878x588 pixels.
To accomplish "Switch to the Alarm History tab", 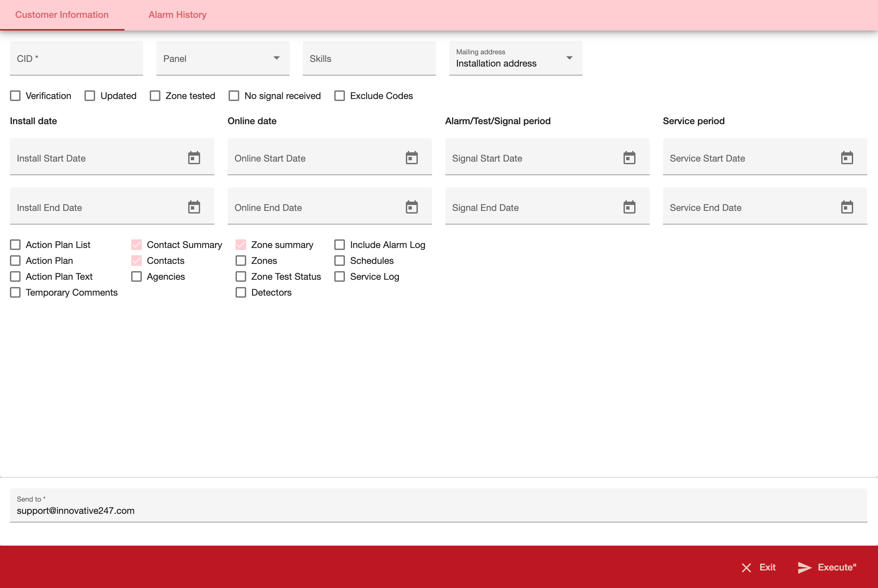I will pyautogui.click(x=178, y=15).
